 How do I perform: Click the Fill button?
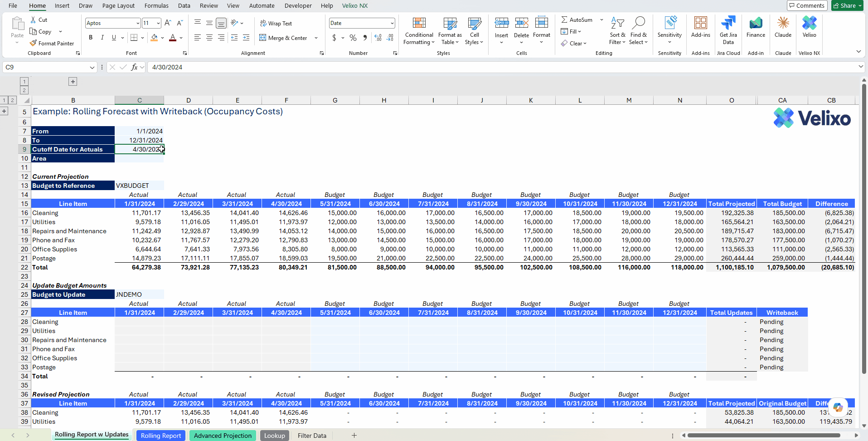click(571, 31)
